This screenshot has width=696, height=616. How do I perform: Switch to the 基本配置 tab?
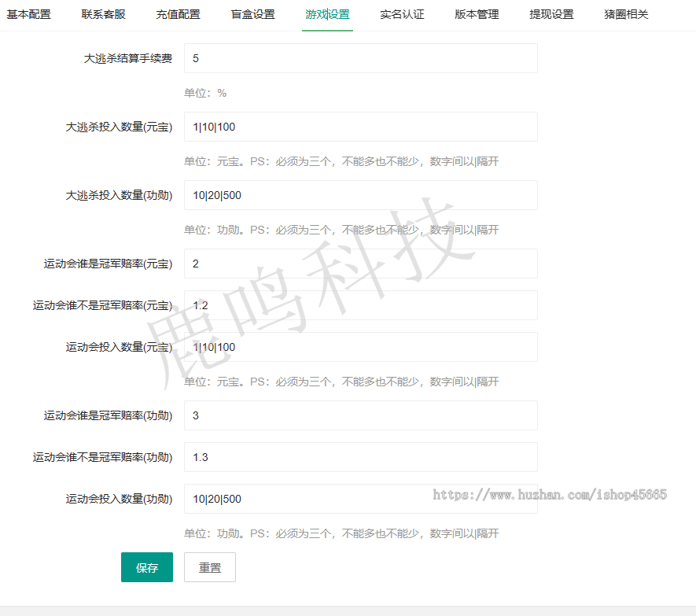coord(29,15)
